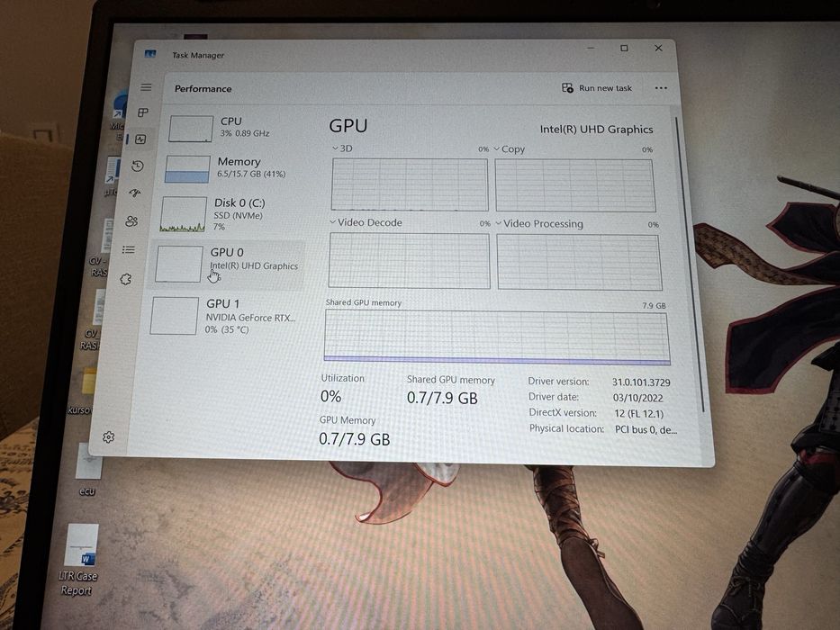Maximize the Task Manager window
This screenshot has height=630, width=840.
tap(624, 49)
